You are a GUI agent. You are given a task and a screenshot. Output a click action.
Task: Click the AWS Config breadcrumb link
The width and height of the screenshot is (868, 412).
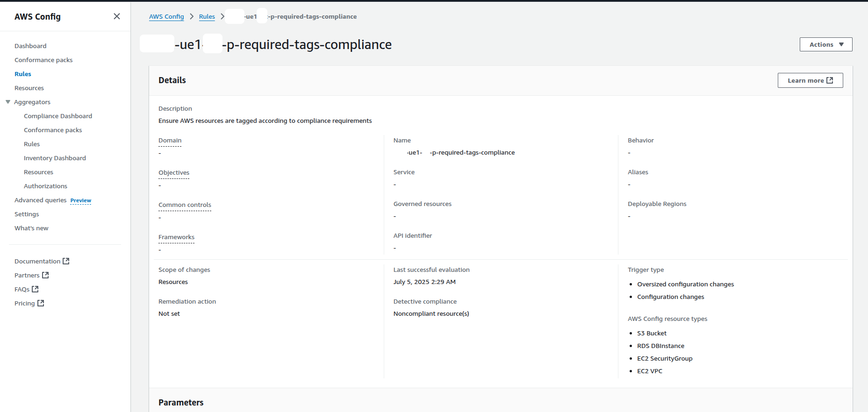point(166,16)
